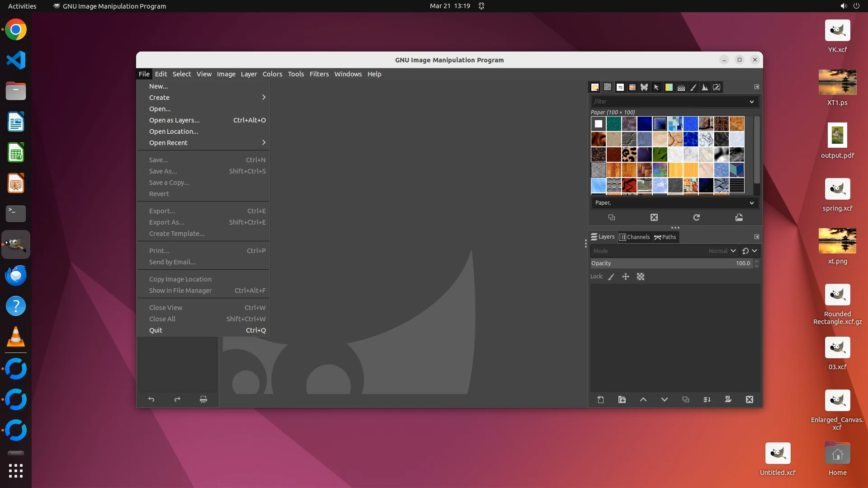Viewport: 868px width, 488px height.
Task: Toggle the lock alpha channel checkerboard icon
Action: click(x=641, y=277)
